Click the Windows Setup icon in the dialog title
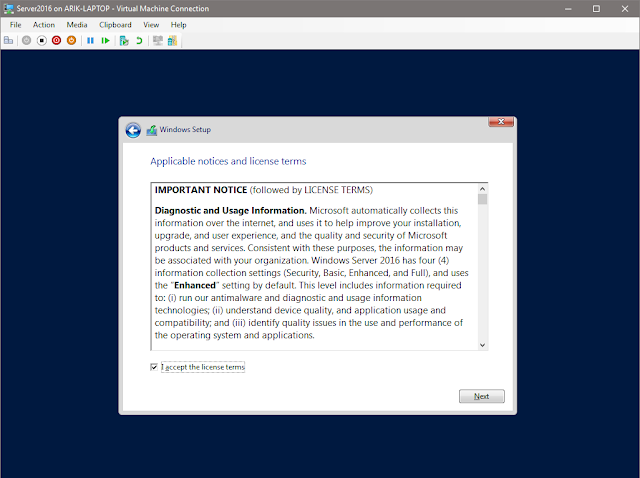 151,130
